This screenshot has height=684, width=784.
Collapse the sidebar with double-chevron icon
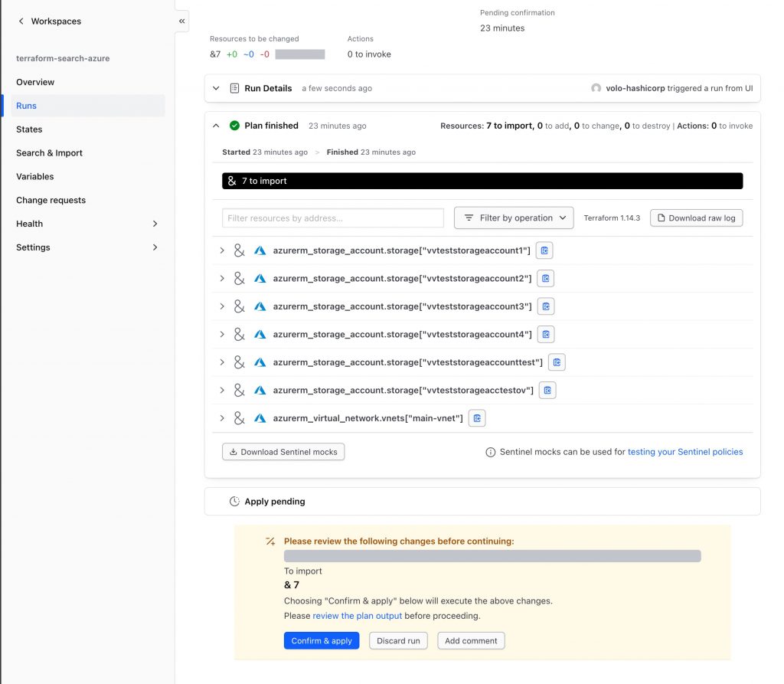click(182, 21)
